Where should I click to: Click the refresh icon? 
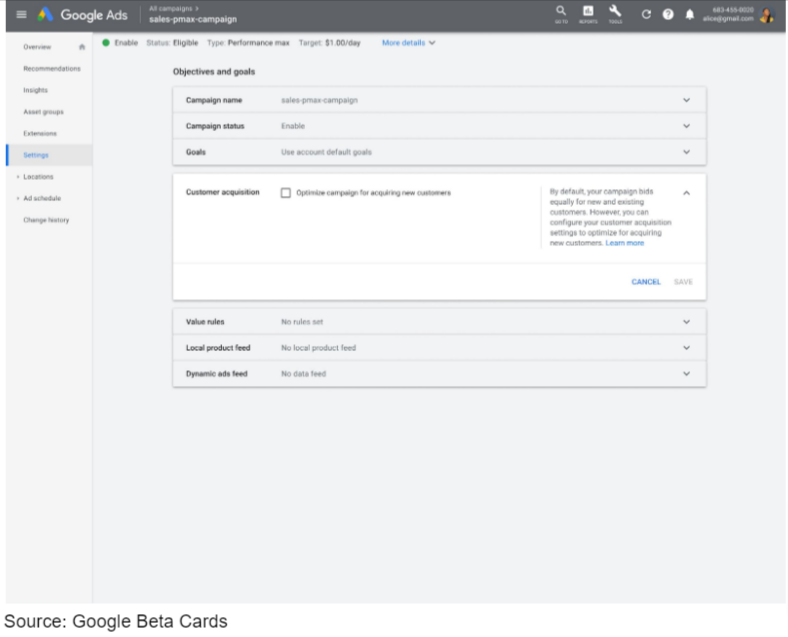click(x=646, y=15)
